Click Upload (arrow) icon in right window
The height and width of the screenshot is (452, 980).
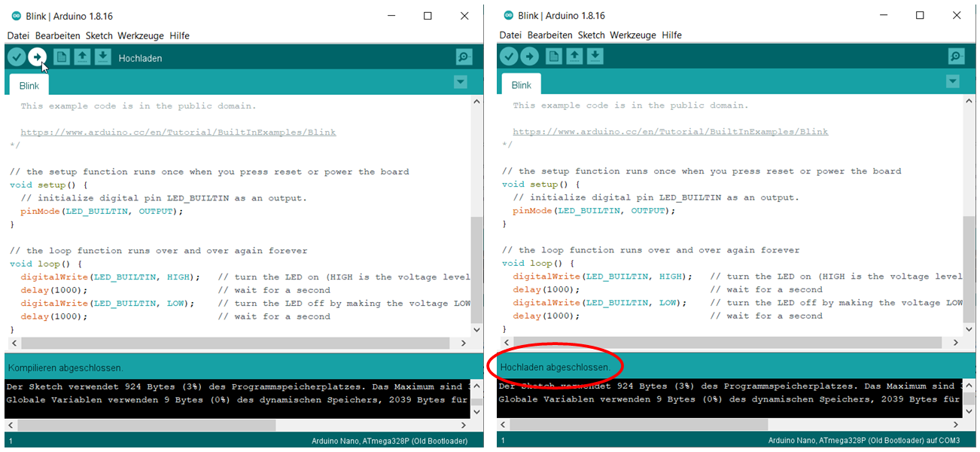pyautogui.click(x=530, y=56)
